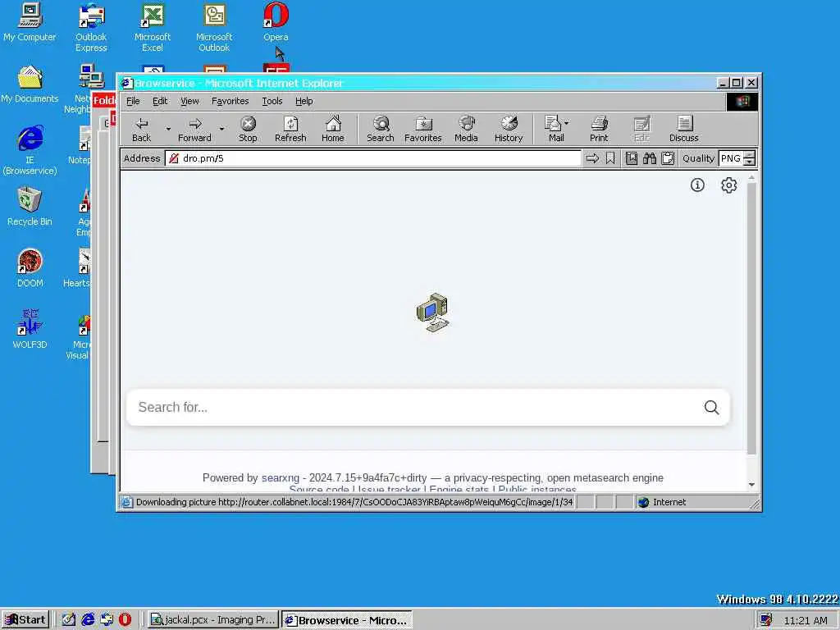The image size is (840, 630).
Task: Click the Browservice taskbar button
Action: pyautogui.click(x=347, y=620)
